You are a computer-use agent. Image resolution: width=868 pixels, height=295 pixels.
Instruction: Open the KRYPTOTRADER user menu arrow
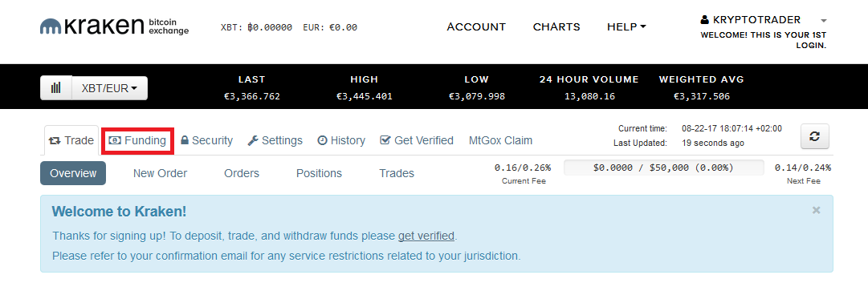(823, 20)
